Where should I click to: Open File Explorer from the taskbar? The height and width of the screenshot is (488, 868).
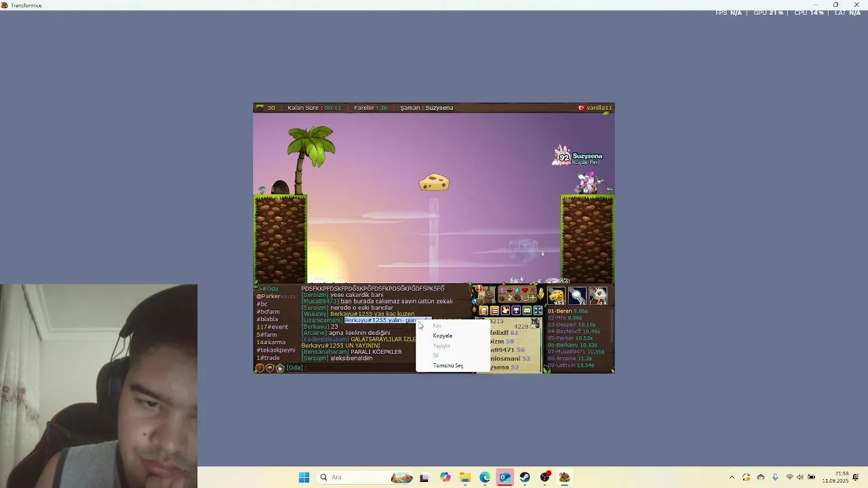(x=465, y=477)
